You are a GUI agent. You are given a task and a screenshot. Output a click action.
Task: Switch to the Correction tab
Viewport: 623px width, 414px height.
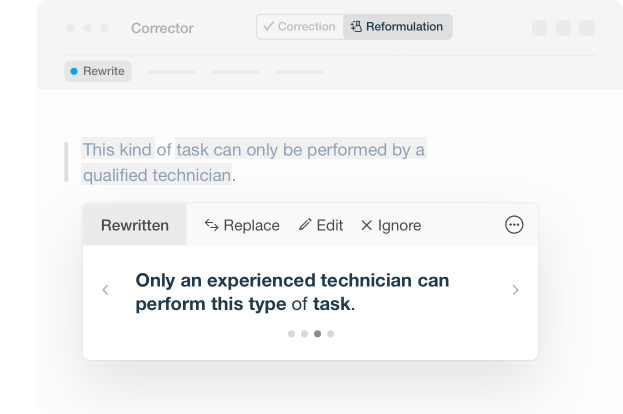(298, 27)
